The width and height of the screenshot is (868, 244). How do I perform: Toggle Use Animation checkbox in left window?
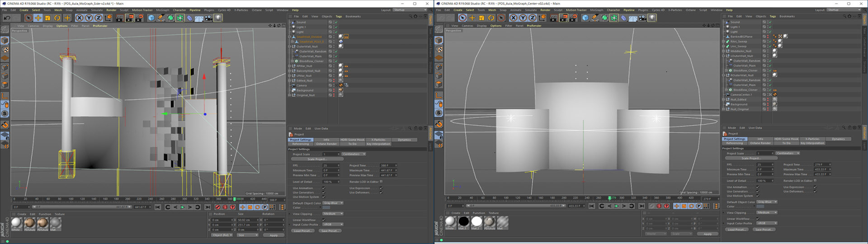click(324, 188)
